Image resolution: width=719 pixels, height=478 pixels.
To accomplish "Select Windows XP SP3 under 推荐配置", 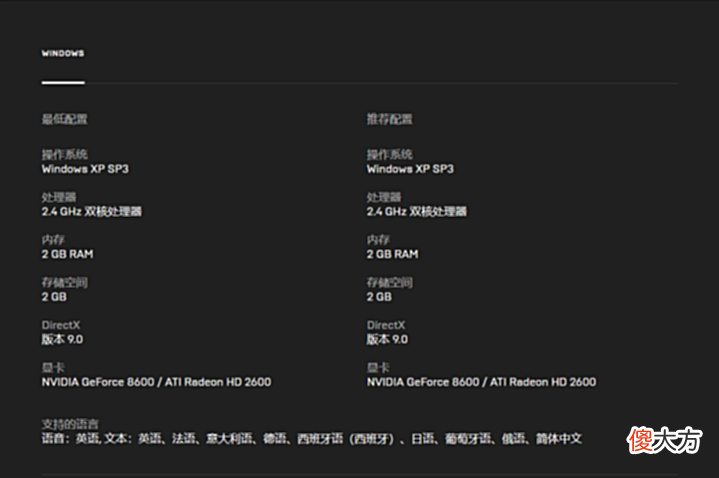I will (x=410, y=169).
